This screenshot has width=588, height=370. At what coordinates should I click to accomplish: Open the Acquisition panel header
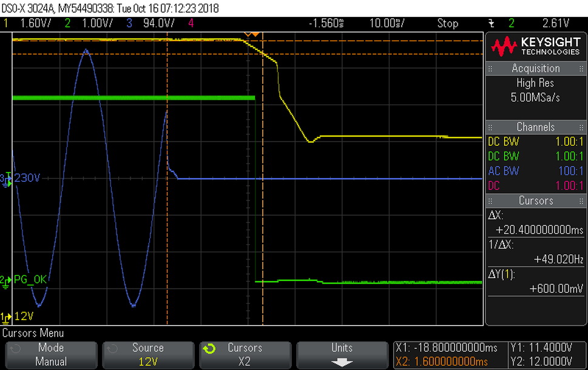[535, 69]
